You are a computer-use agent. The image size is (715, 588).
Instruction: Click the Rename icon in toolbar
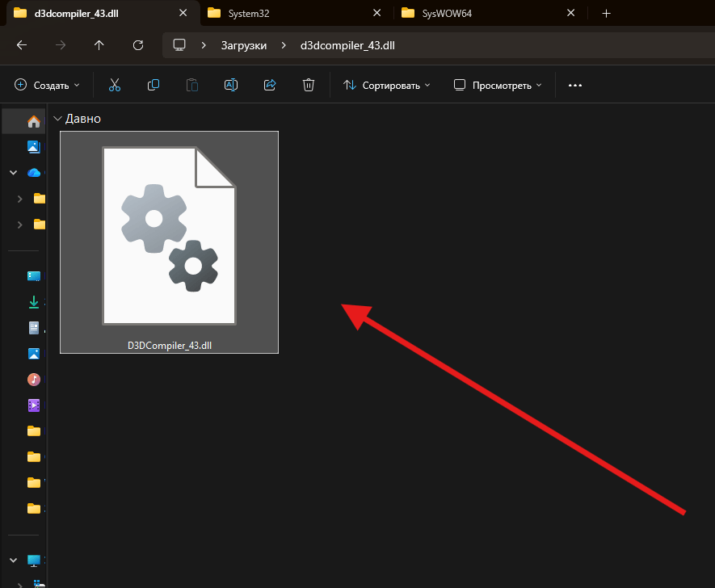pos(231,85)
